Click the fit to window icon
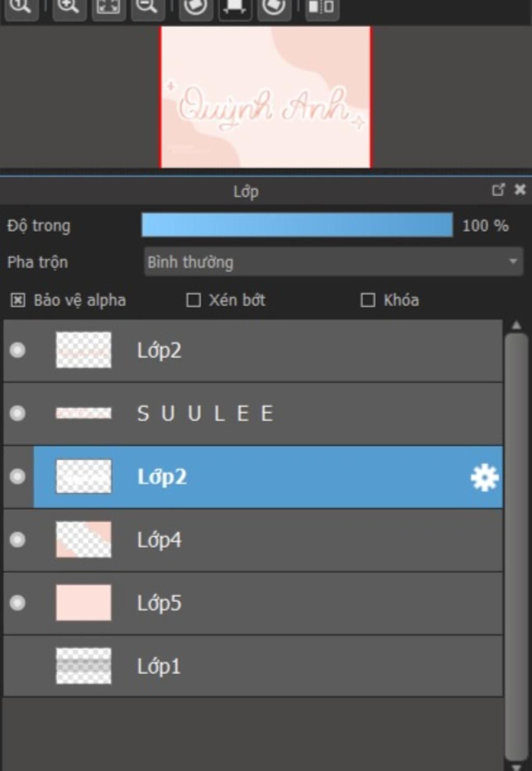Screen dimensions: 532x771 (109, 7)
